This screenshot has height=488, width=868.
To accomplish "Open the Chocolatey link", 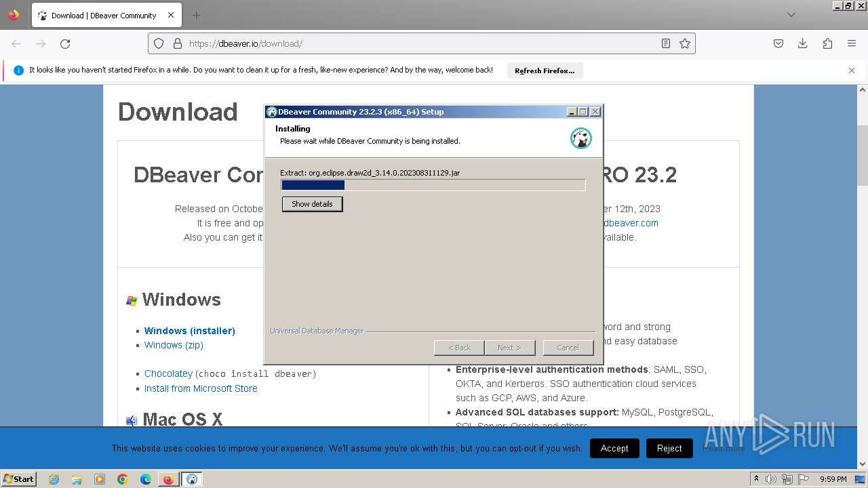I will click(168, 373).
